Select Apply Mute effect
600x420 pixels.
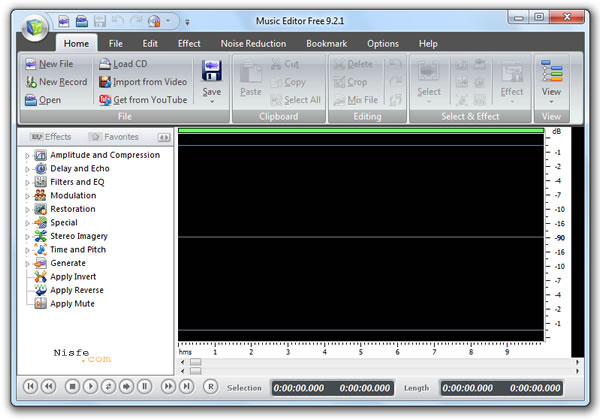pos(64,304)
